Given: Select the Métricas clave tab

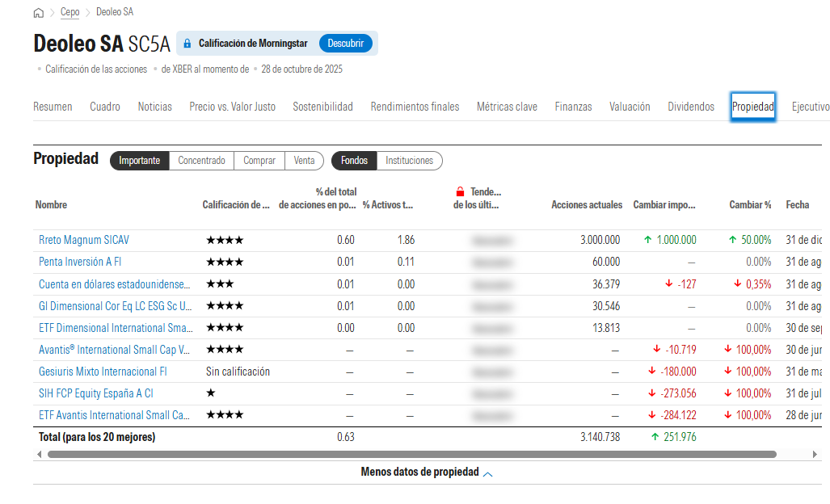Looking at the screenshot, I should click(x=507, y=107).
